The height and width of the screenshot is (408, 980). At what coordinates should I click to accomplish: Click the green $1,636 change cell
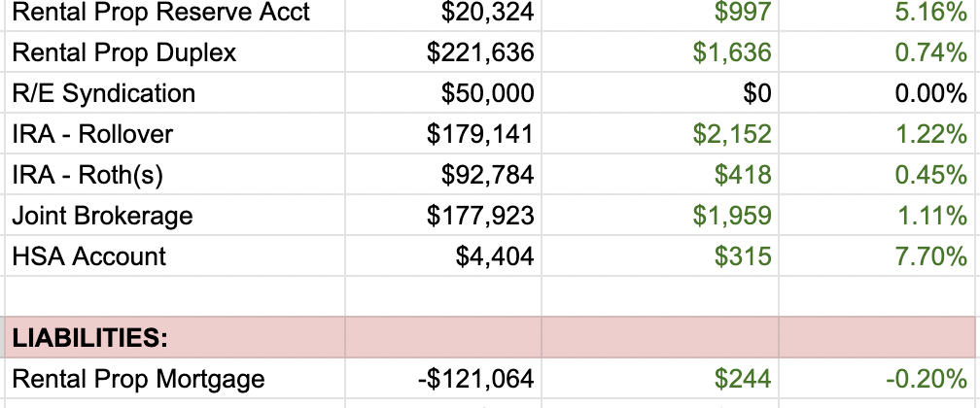click(732, 52)
